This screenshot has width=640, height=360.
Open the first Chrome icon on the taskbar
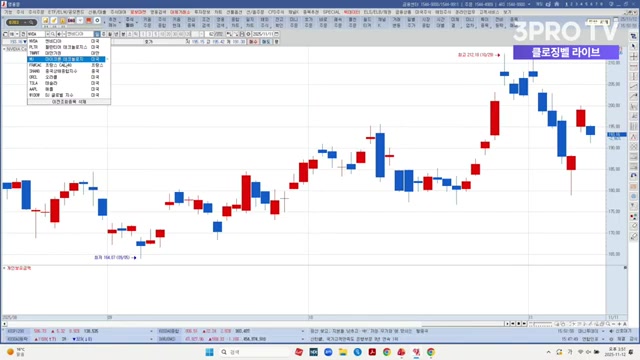click(x=387, y=352)
